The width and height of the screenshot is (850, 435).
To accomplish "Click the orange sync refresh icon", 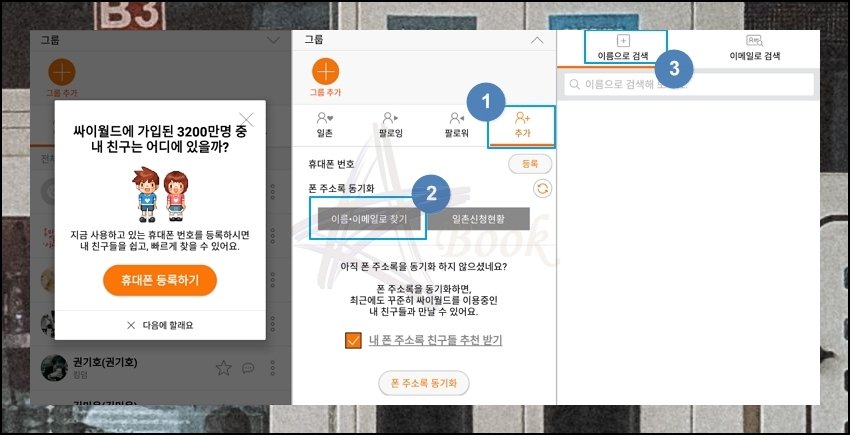I will pos(542,188).
